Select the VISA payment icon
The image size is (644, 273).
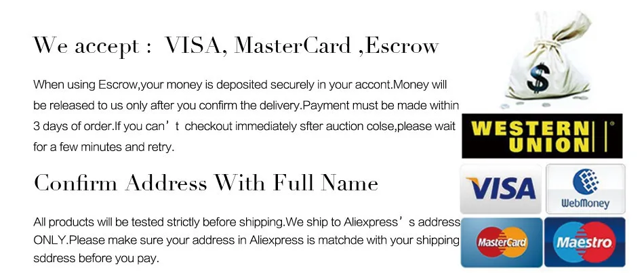click(x=501, y=189)
